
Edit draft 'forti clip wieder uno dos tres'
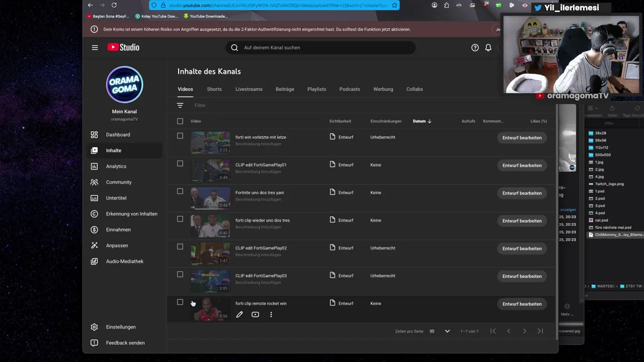click(522, 221)
